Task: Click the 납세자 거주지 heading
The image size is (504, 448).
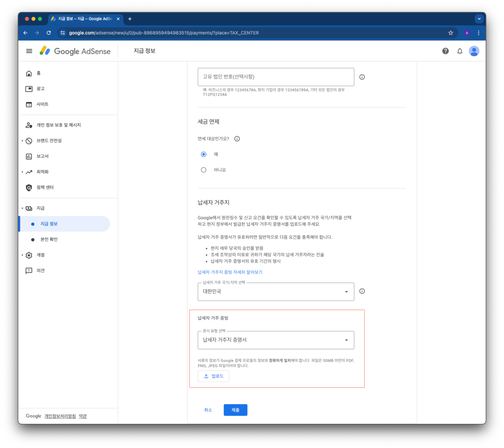Action: 213,202
